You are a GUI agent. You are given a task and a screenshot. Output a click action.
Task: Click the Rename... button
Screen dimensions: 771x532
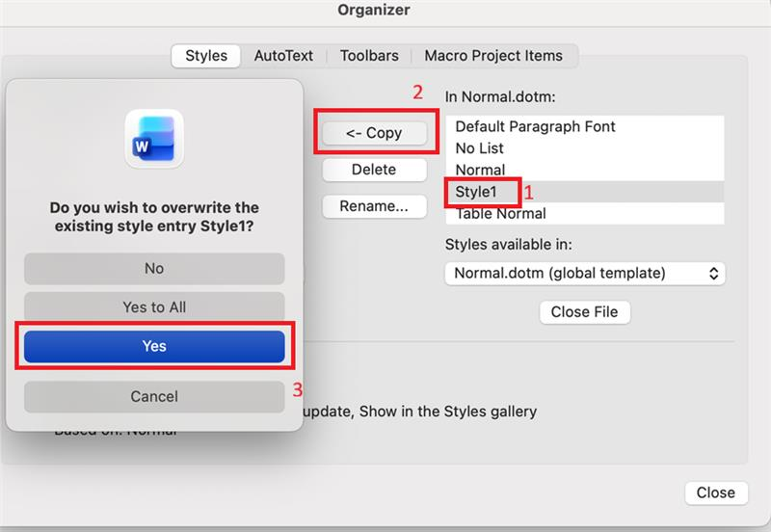[374, 206]
